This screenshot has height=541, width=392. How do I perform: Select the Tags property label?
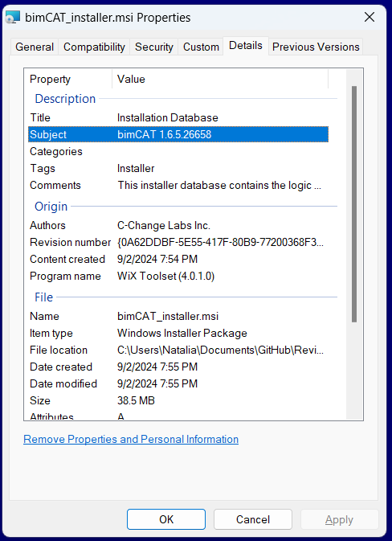coord(43,168)
